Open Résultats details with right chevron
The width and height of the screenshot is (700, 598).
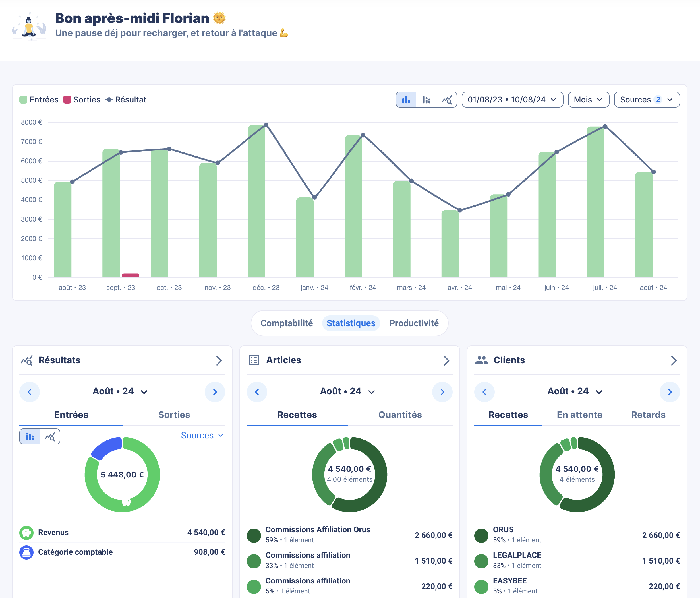click(x=219, y=361)
